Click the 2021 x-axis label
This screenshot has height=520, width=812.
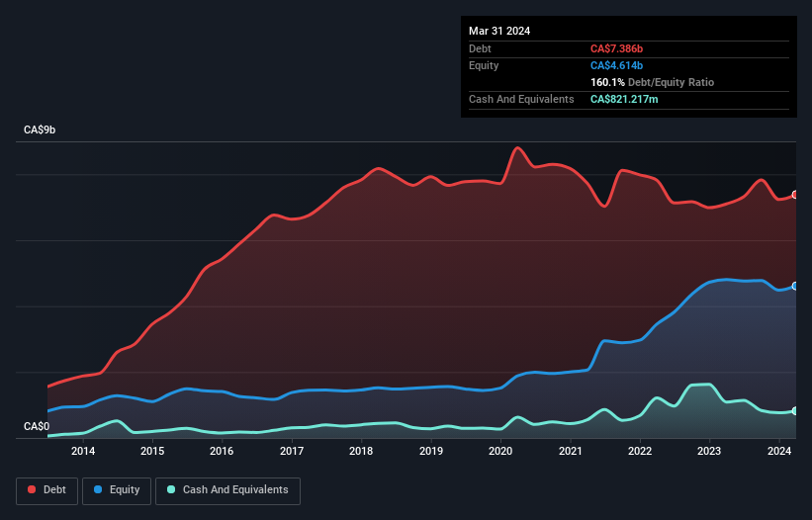(570, 451)
